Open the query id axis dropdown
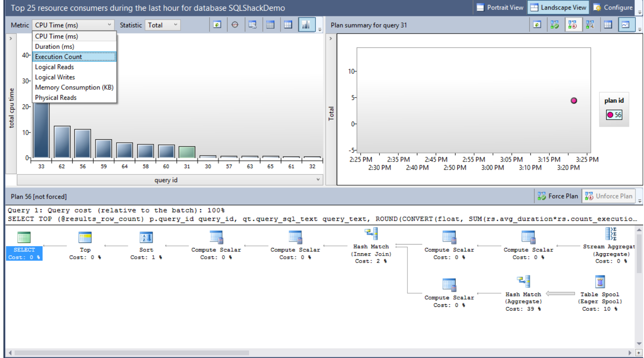 (x=318, y=180)
